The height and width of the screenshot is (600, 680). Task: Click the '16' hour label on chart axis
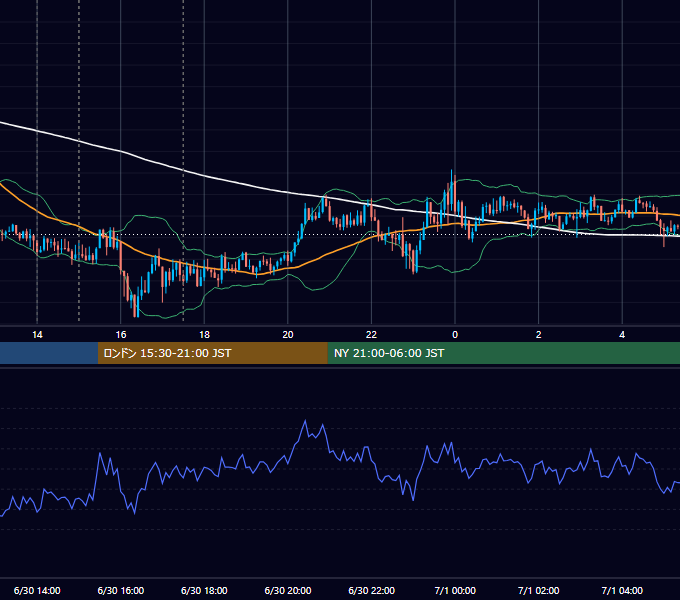121,335
